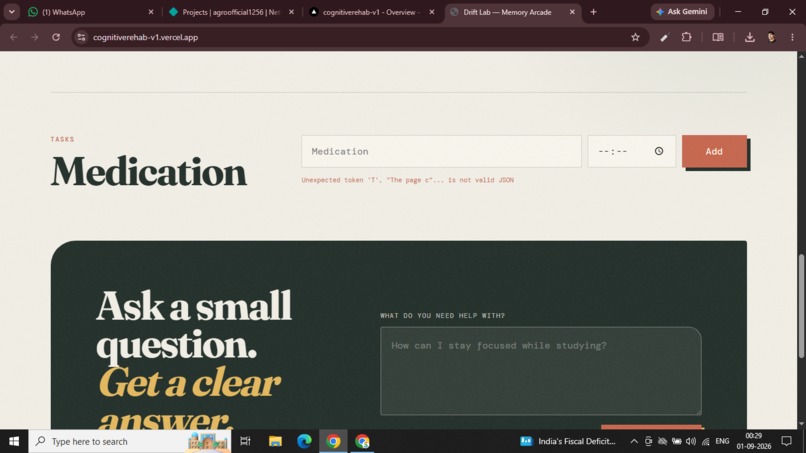The height and width of the screenshot is (453, 806).
Task: Close the cognitiverehab-v1 Overview tab
Action: [432, 12]
